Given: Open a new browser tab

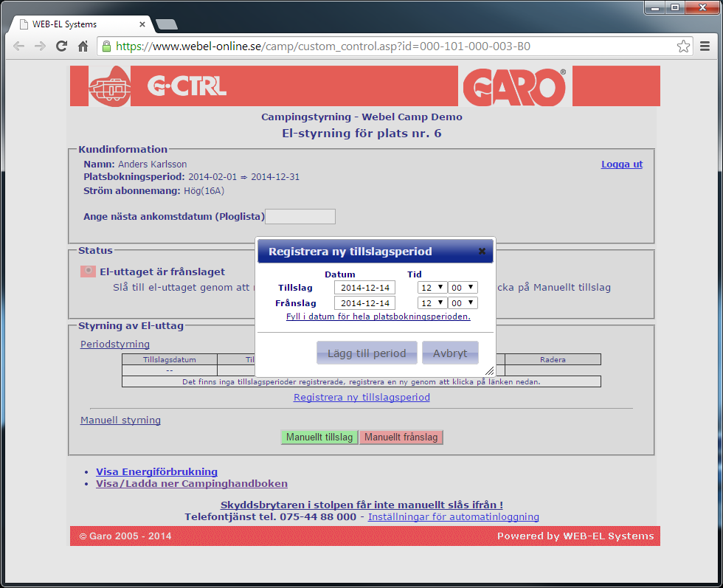Looking at the screenshot, I should tap(167, 24).
